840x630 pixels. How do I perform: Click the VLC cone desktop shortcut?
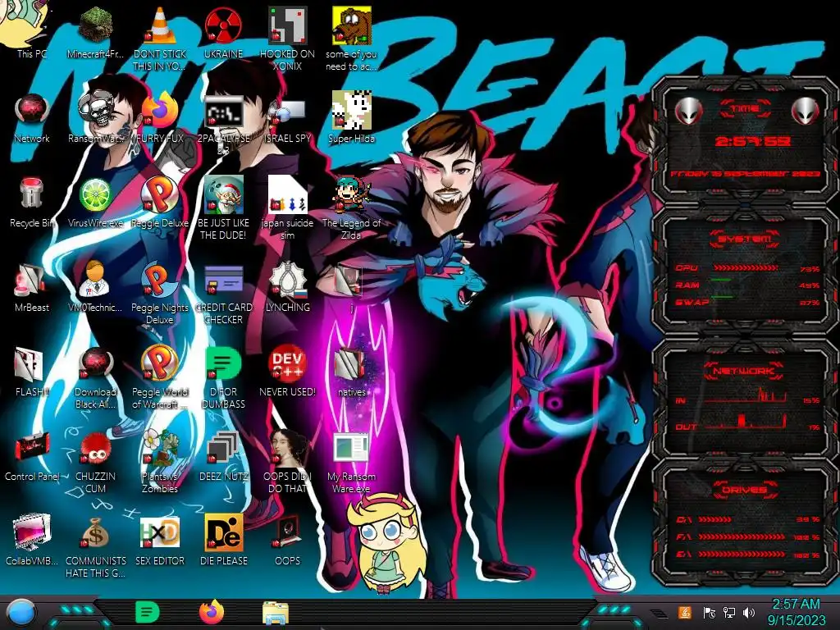click(160, 25)
